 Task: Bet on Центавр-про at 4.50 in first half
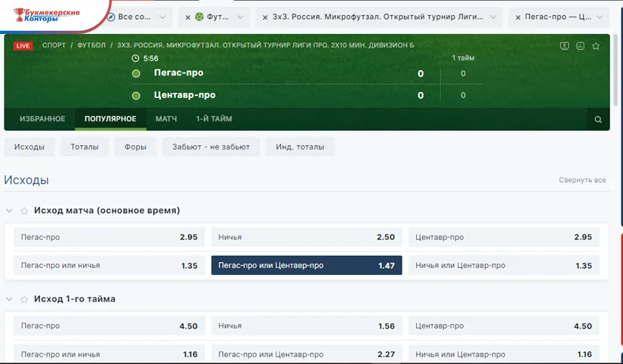[x=504, y=325]
